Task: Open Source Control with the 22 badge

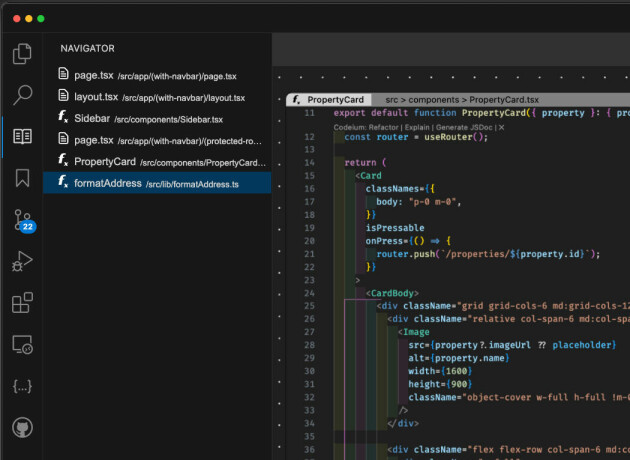Action: pyautogui.click(x=24, y=221)
